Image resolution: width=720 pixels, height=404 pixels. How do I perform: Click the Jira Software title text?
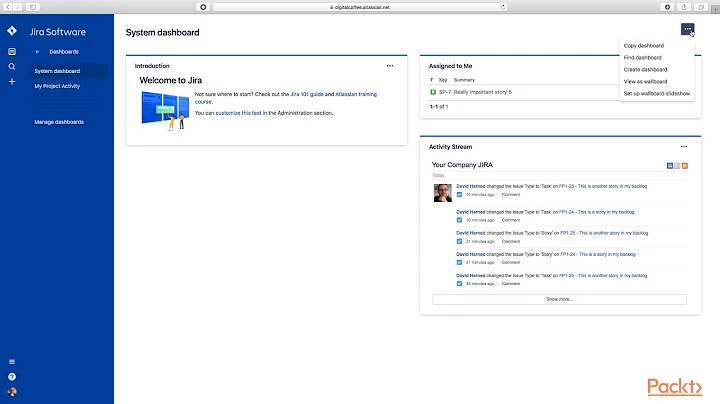click(58, 32)
